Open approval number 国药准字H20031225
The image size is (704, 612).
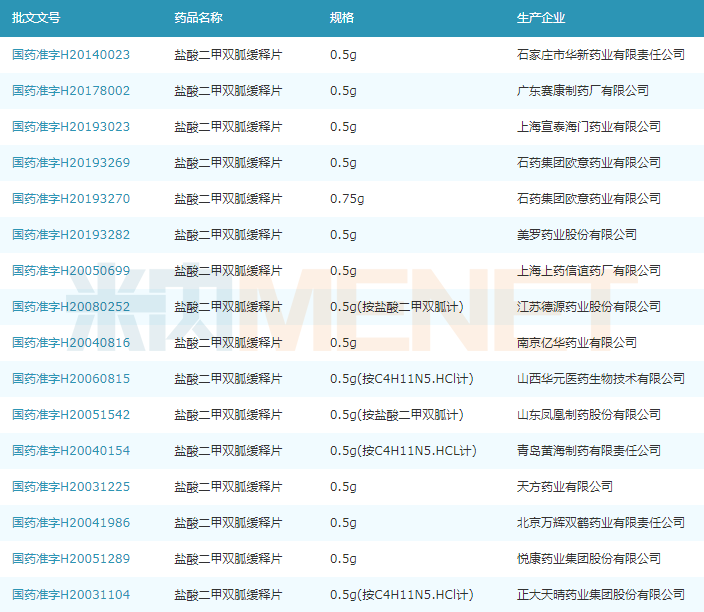coord(71,487)
